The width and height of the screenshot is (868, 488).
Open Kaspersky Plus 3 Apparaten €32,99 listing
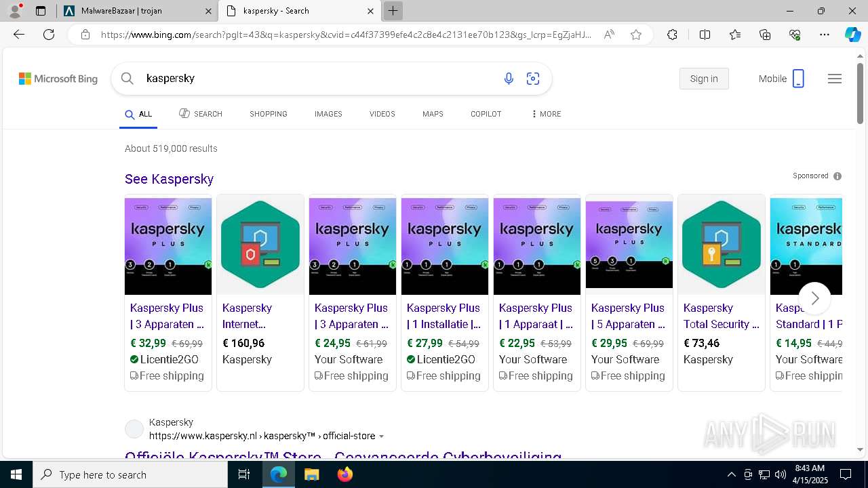[x=167, y=316]
